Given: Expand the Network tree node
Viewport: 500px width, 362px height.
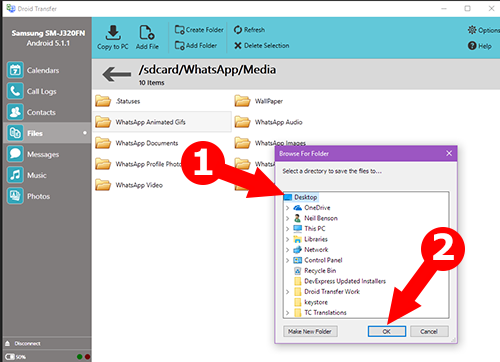Looking at the screenshot, I should (x=287, y=250).
